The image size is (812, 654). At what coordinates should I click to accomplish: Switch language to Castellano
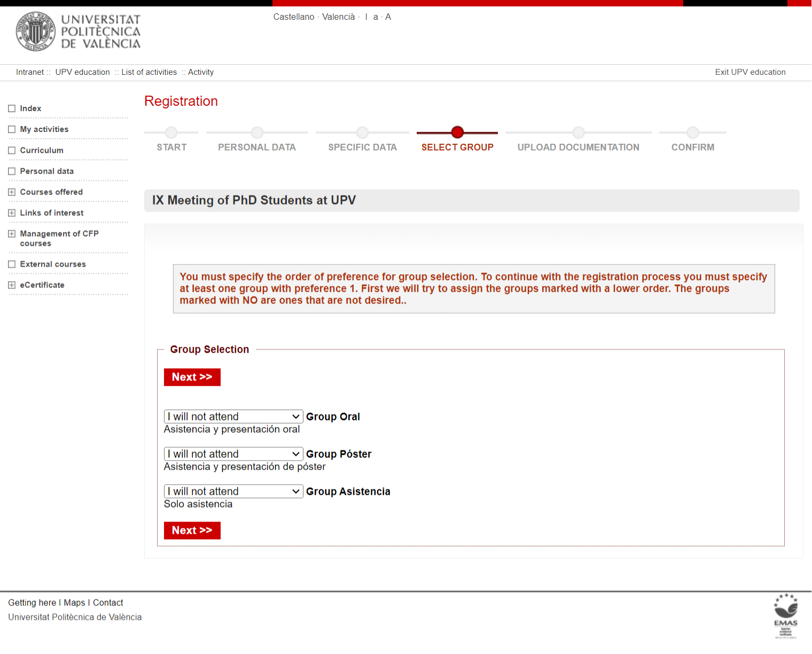click(294, 17)
